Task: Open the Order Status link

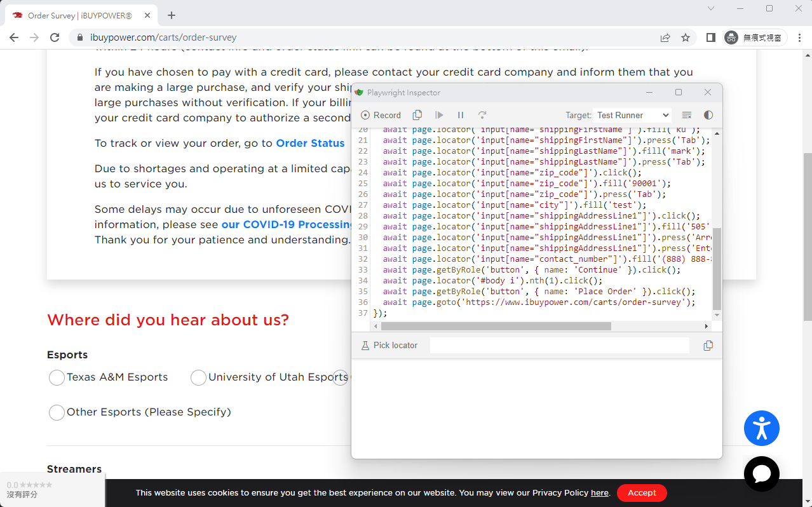Action: tap(310, 143)
